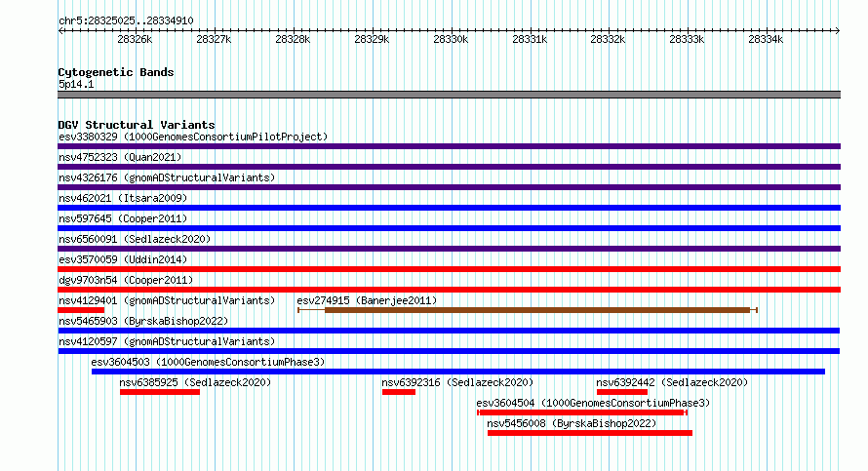This screenshot has width=868, height=471.
Task: Click the nsv462021 (Itsara2009) label
Action: pos(123,198)
